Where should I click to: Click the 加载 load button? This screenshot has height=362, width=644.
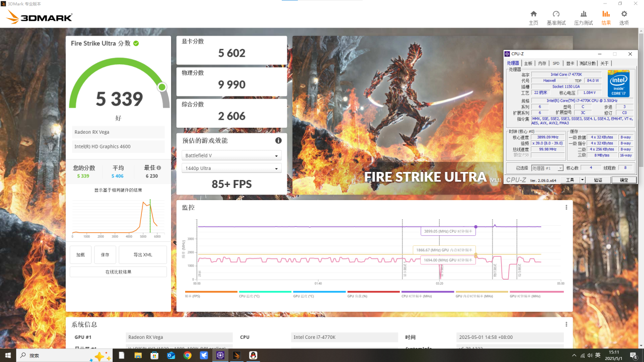coord(80,255)
